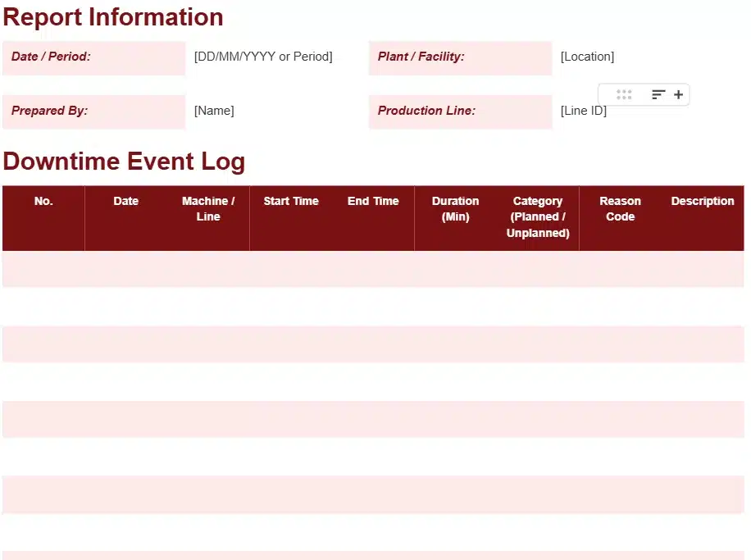Screen dimensions: 751x560
Task: Select the End Time column header
Action: coord(373,201)
